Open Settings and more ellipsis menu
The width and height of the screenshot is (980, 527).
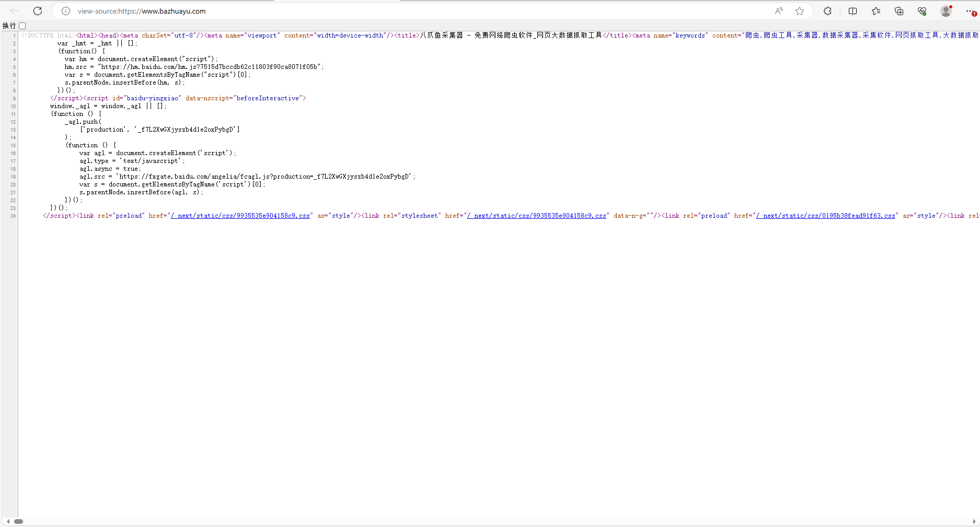pyautogui.click(x=970, y=11)
